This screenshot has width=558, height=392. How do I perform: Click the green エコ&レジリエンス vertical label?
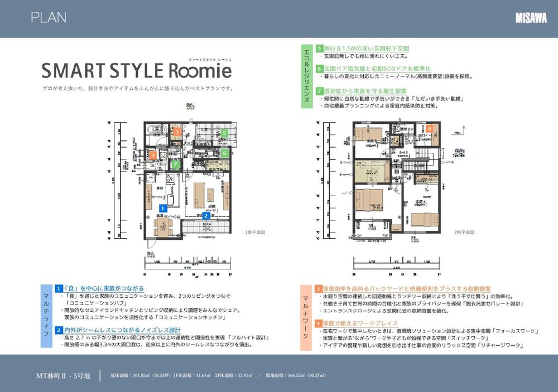click(306, 76)
